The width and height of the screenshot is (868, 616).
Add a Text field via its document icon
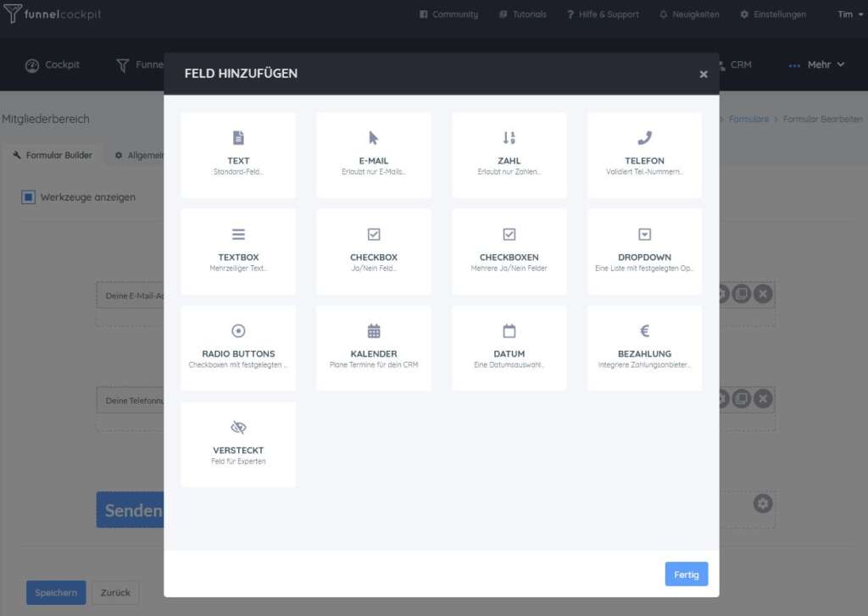coord(238,137)
